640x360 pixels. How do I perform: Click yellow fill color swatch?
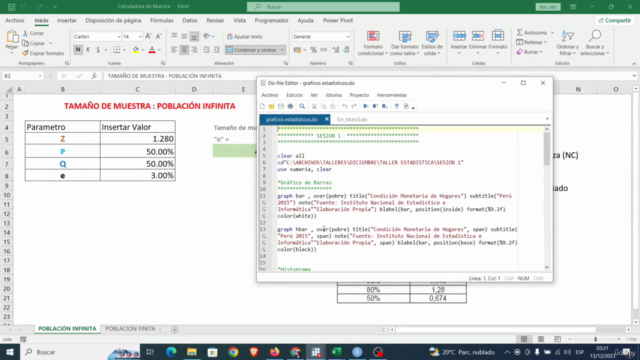pos(136,50)
